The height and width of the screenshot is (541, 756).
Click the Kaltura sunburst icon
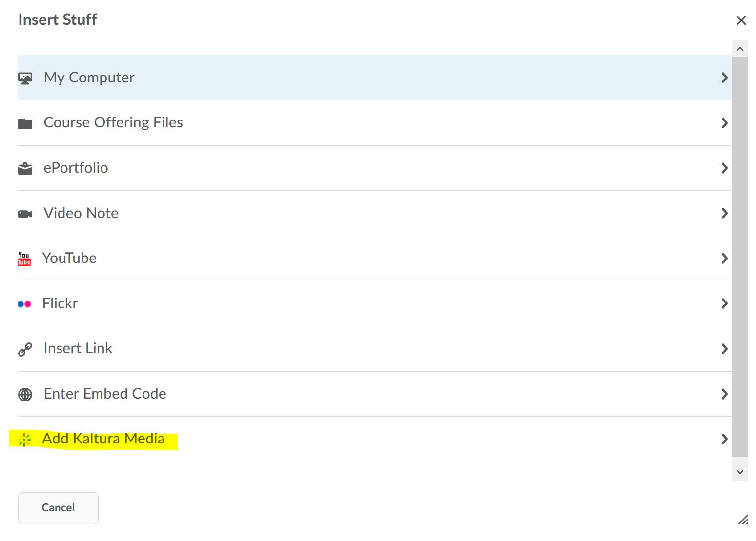pyautogui.click(x=24, y=440)
